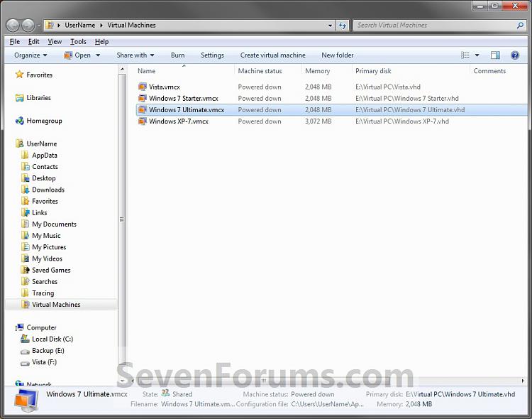Click the My Music folder icon
Viewport: 532px width, 419px height.
tap(25, 236)
